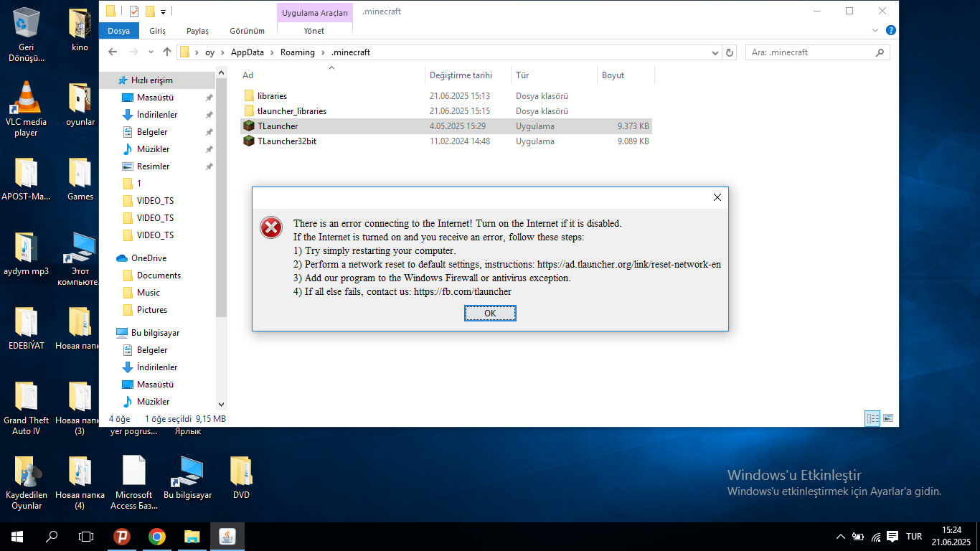The image size is (980, 551).
Task: Switch to details view layout
Action: tap(873, 418)
